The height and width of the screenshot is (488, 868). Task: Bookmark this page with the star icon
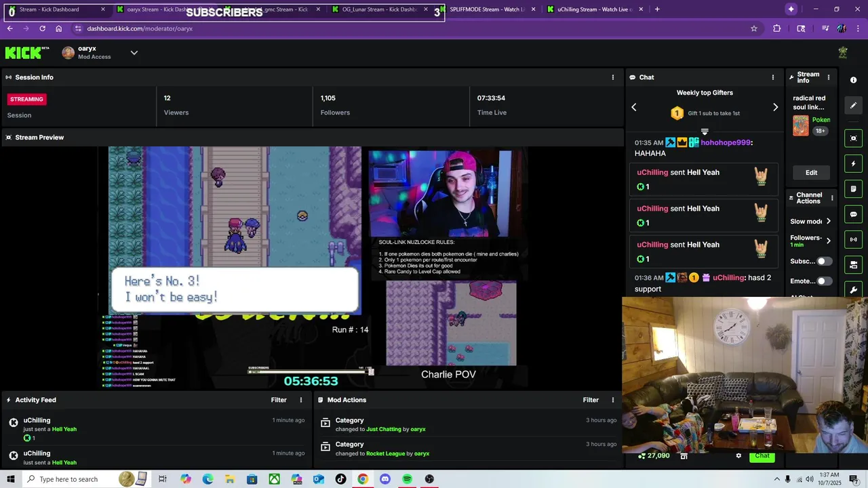pyautogui.click(x=753, y=28)
